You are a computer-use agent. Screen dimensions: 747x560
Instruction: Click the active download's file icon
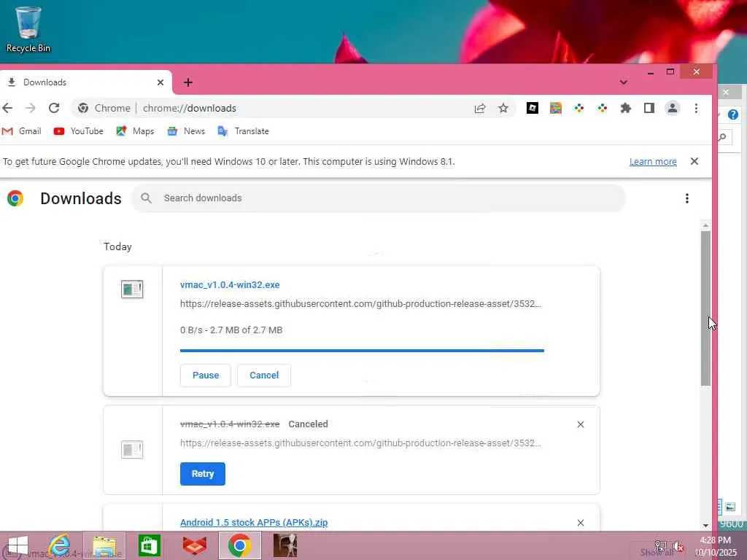click(132, 289)
